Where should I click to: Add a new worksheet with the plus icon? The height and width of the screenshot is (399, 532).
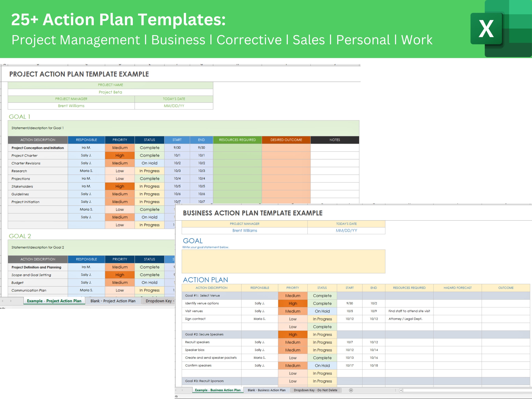pos(351,390)
